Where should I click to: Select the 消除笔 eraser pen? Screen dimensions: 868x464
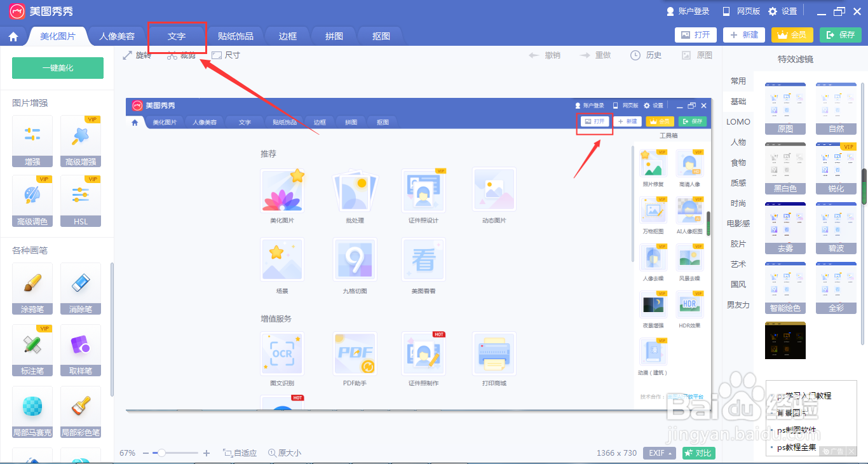(x=81, y=289)
